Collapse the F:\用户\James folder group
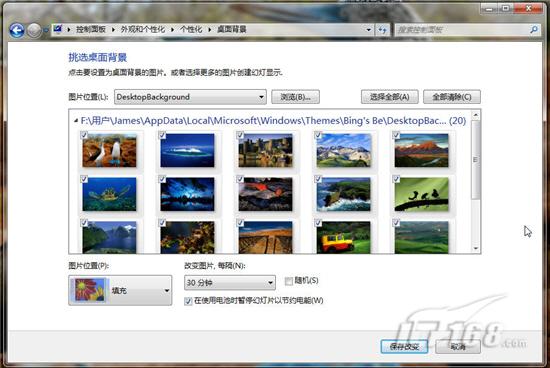The height and width of the screenshot is (368, 550). coord(76,121)
